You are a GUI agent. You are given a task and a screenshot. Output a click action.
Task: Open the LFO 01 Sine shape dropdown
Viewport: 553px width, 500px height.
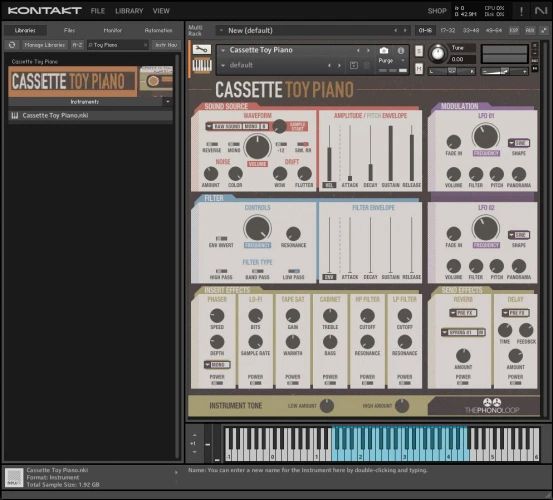(519, 143)
